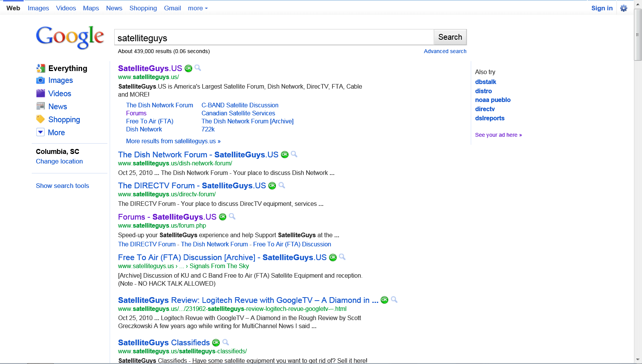Screen dimensions: 642x364
Task: Click the Sign in link
Action: click(602, 8)
